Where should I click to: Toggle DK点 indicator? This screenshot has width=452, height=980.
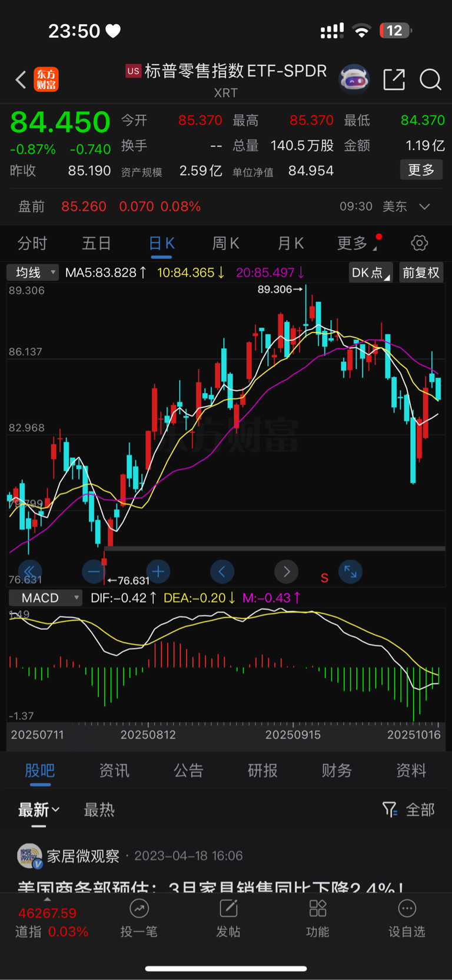point(371,273)
